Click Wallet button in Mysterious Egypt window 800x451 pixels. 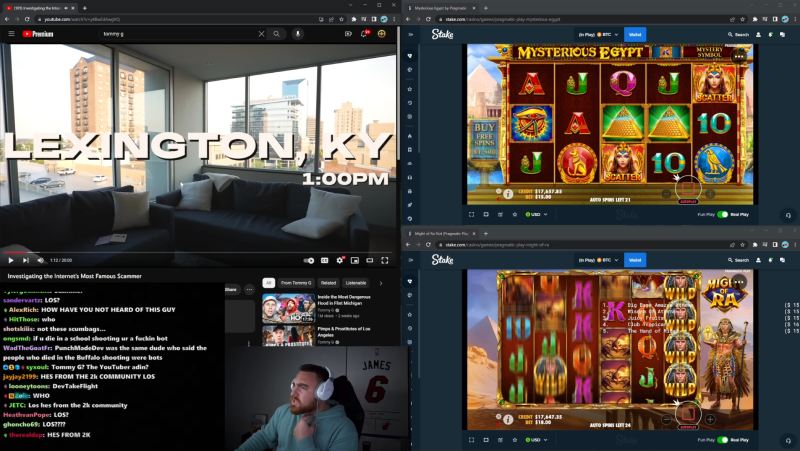click(x=635, y=35)
